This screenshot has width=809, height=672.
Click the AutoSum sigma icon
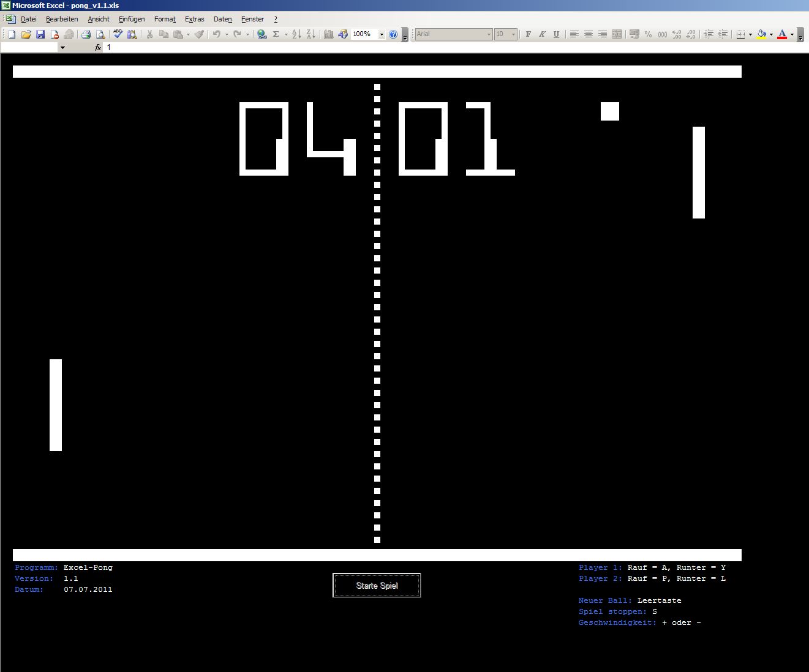click(x=276, y=34)
